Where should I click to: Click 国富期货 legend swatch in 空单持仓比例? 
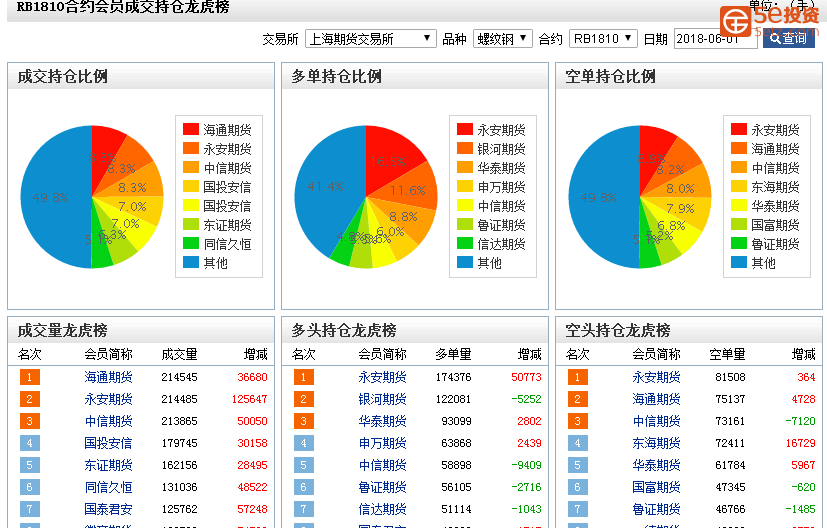[739, 224]
